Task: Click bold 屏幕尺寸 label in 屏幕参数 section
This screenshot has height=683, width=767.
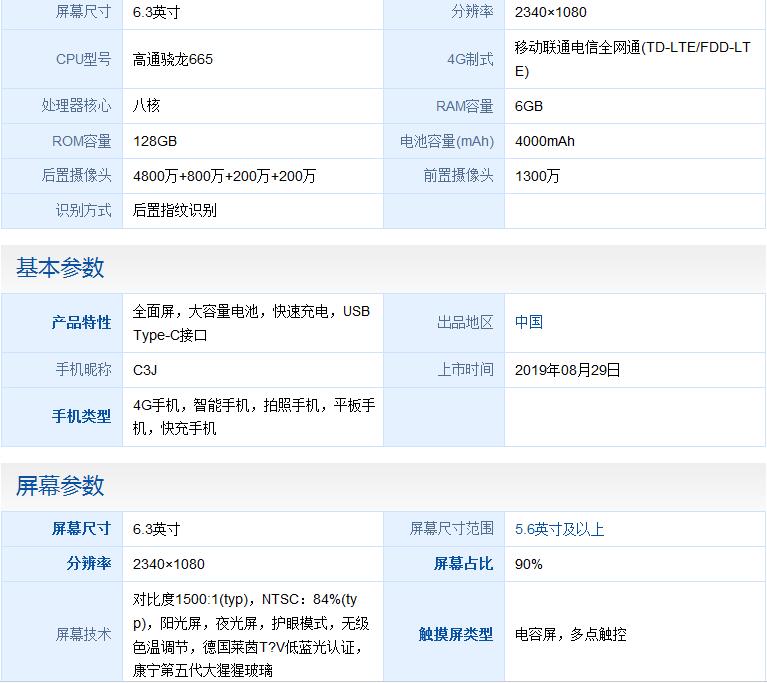Action: (x=81, y=529)
